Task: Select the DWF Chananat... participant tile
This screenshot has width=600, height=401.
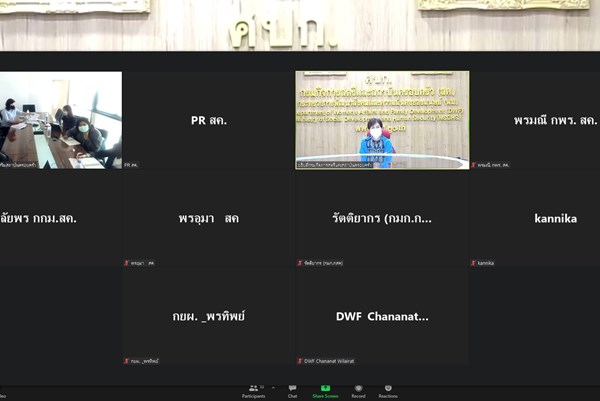Action: [382, 316]
